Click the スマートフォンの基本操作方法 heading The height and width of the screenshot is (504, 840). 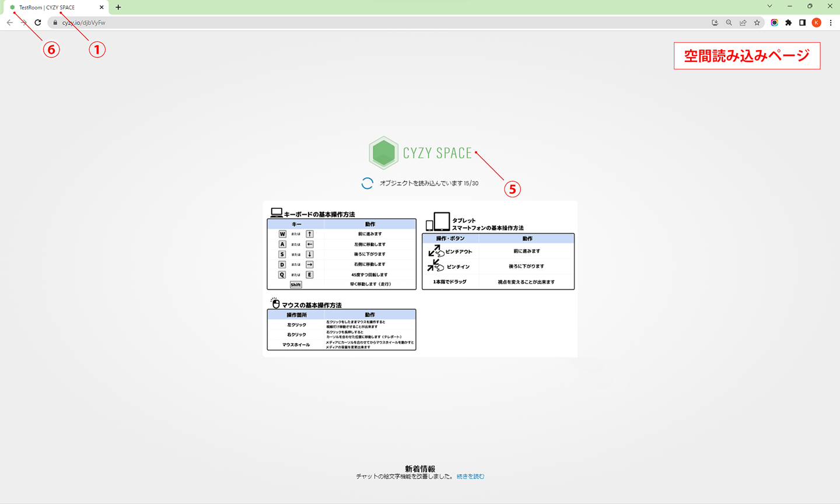[x=488, y=228]
